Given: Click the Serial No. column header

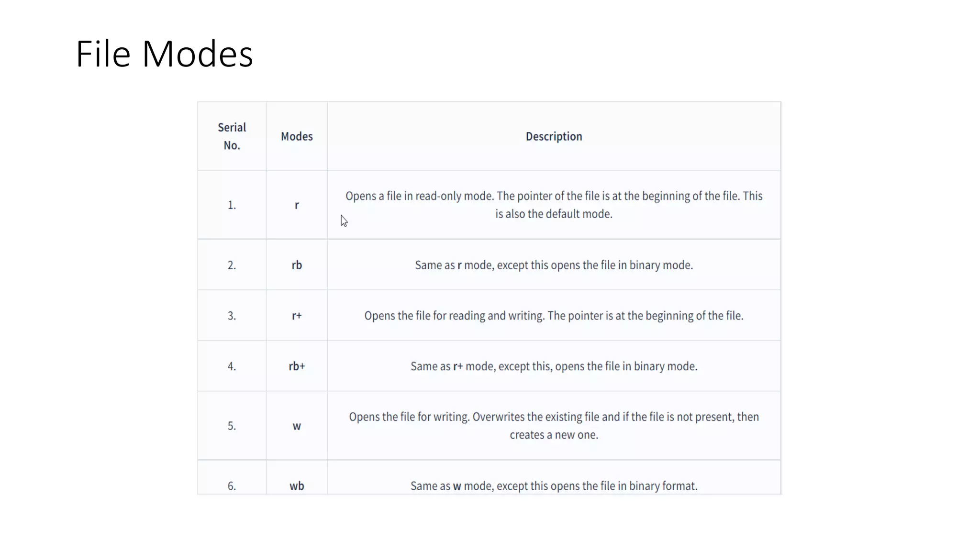Looking at the screenshot, I should point(232,136).
